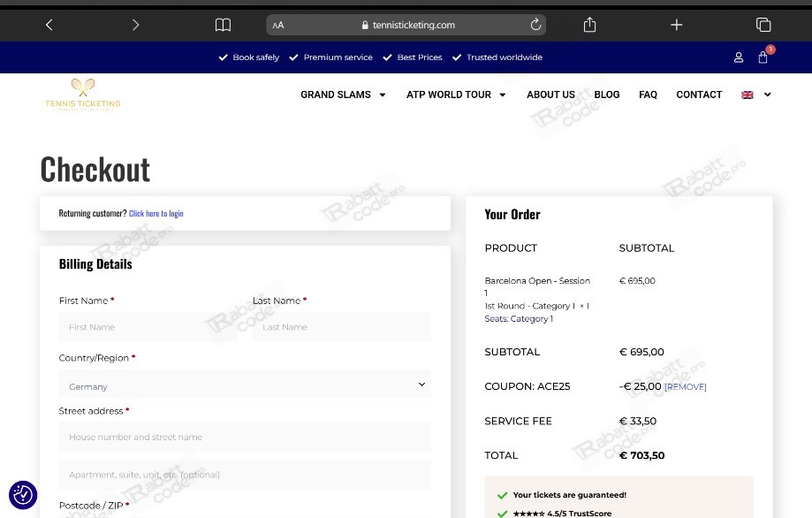Show all tabs overview icon
This screenshot has height=518, width=812.
[763, 25]
